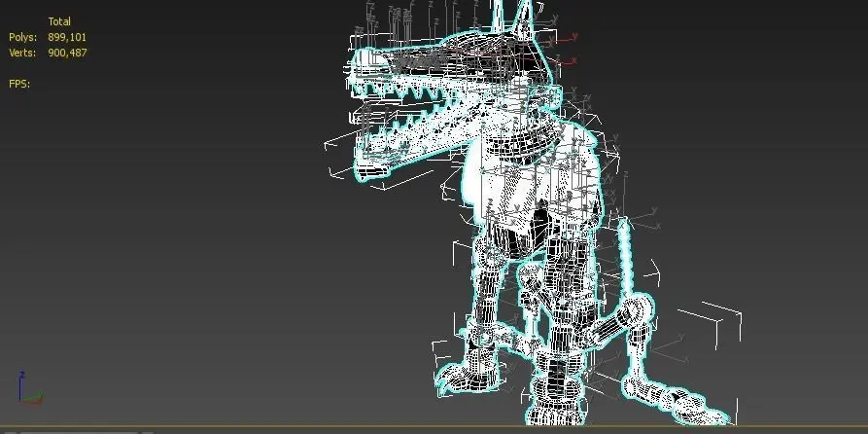Click the 'FPS:' statistics label
This screenshot has height=434, width=868.
coord(19,84)
